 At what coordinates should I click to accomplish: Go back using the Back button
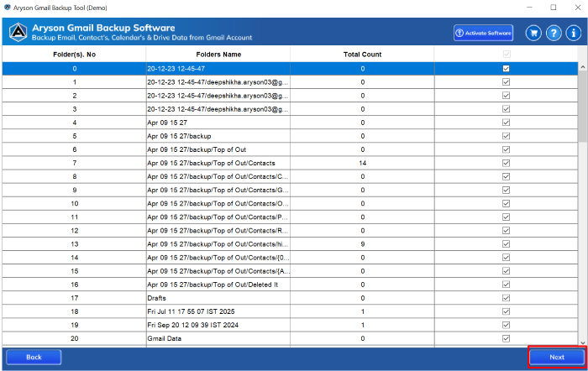(x=34, y=357)
